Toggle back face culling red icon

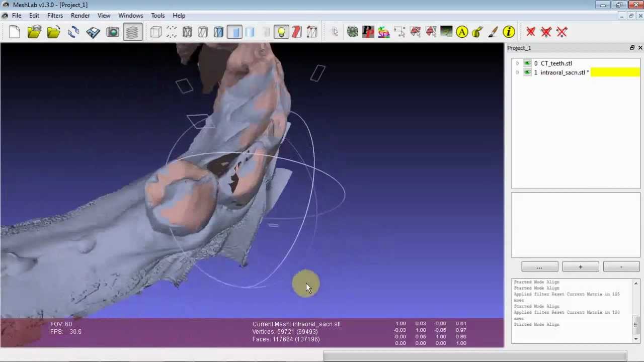297,32
